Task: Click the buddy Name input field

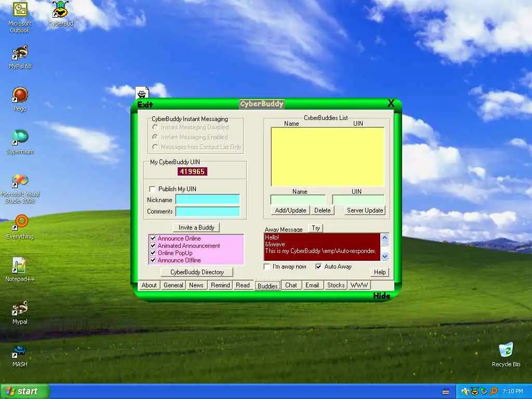Action: [x=298, y=199]
